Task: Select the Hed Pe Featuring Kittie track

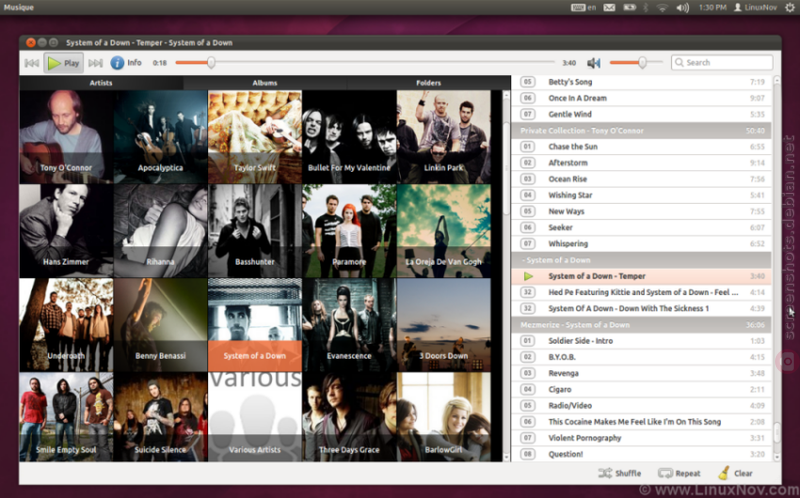Action: (x=641, y=292)
